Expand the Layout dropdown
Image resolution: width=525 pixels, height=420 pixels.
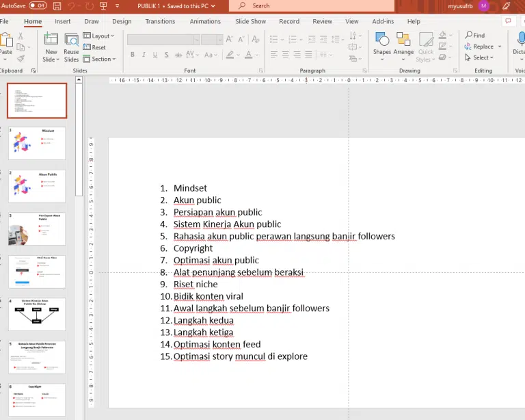coord(100,36)
